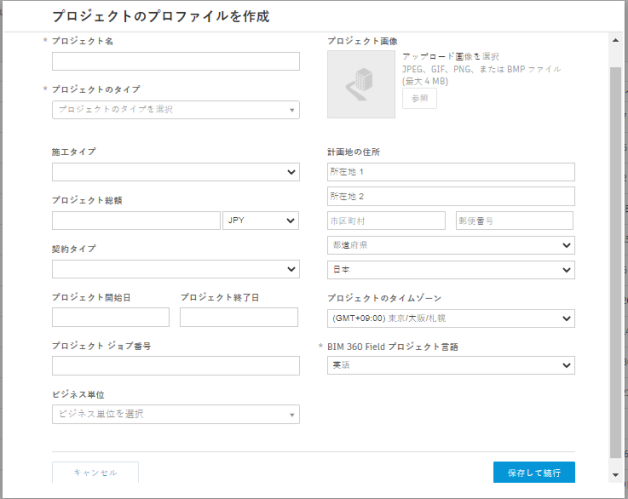Expand the 施工タイプ dropdown
Viewport: 628px width, 499px height.
(x=175, y=172)
